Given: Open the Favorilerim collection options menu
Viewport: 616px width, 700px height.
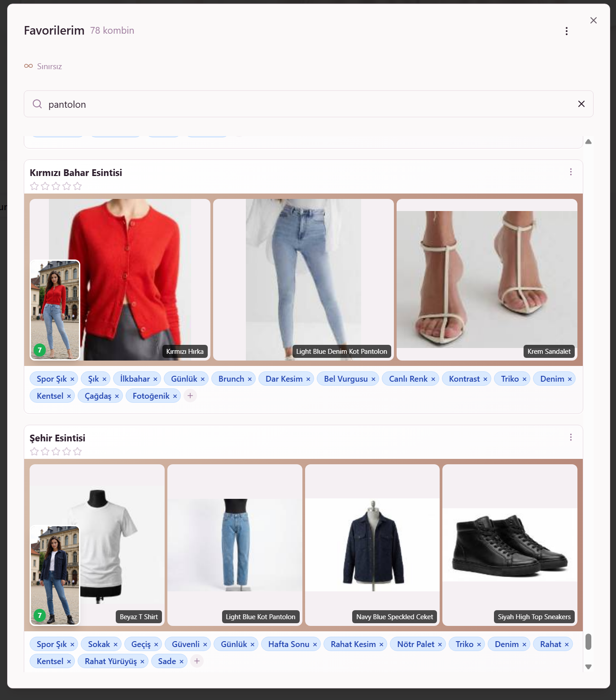Looking at the screenshot, I should [x=567, y=31].
